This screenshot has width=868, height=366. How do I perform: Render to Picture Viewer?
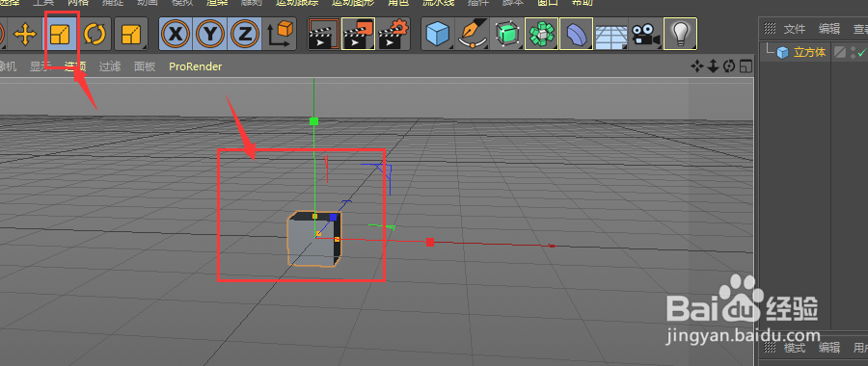(359, 35)
